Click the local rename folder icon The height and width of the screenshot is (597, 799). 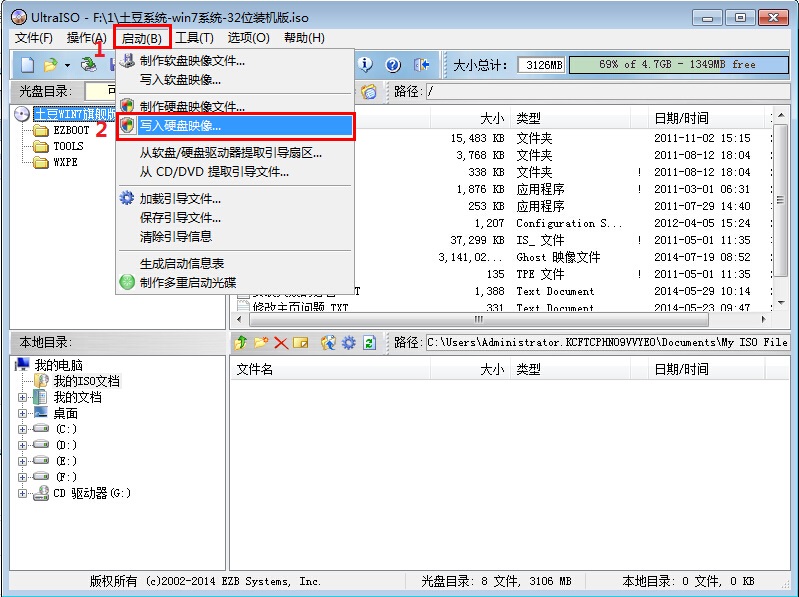click(301, 343)
